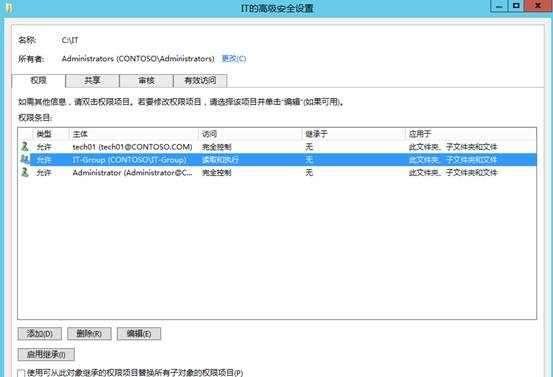The width and height of the screenshot is (553, 377).
Task: Select the Administrator (Administrator@C...) entry
Action: (x=277, y=173)
